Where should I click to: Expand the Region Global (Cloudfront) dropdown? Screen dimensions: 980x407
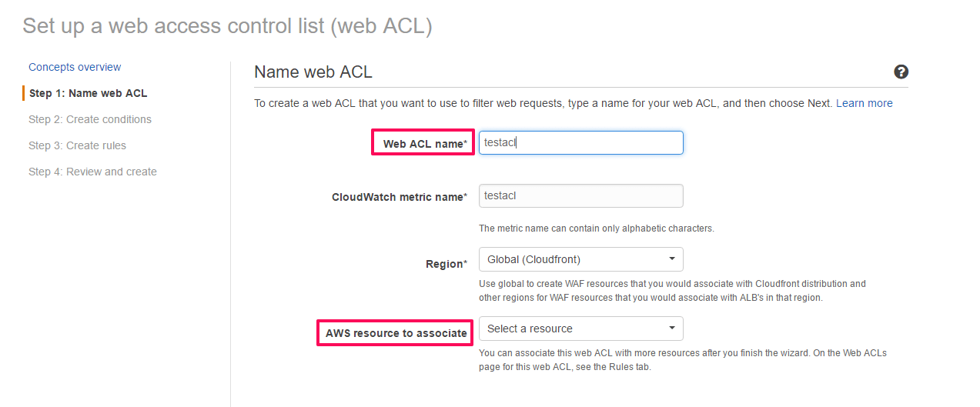point(580,259)
